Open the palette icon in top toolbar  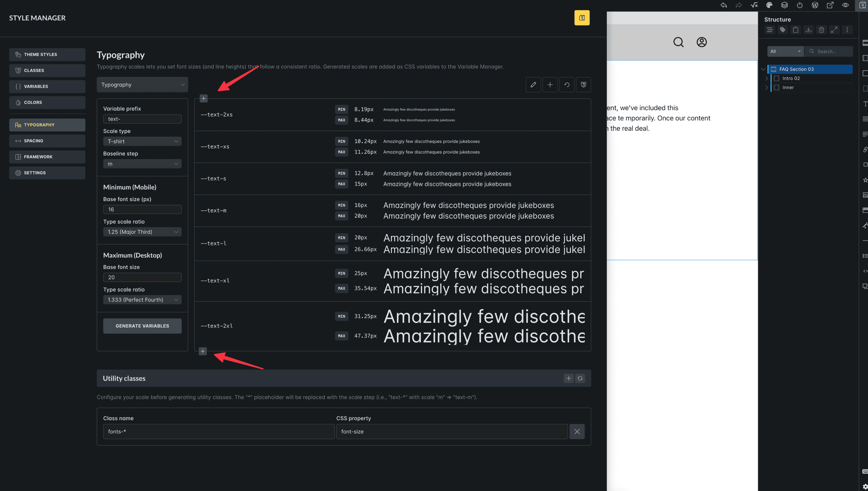(x=769, y=5)
